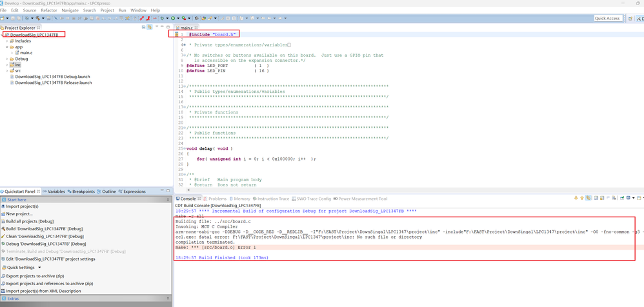644x307 pixels.
Task: Toggle the highlighted build console gear icon
Action: 588,198
